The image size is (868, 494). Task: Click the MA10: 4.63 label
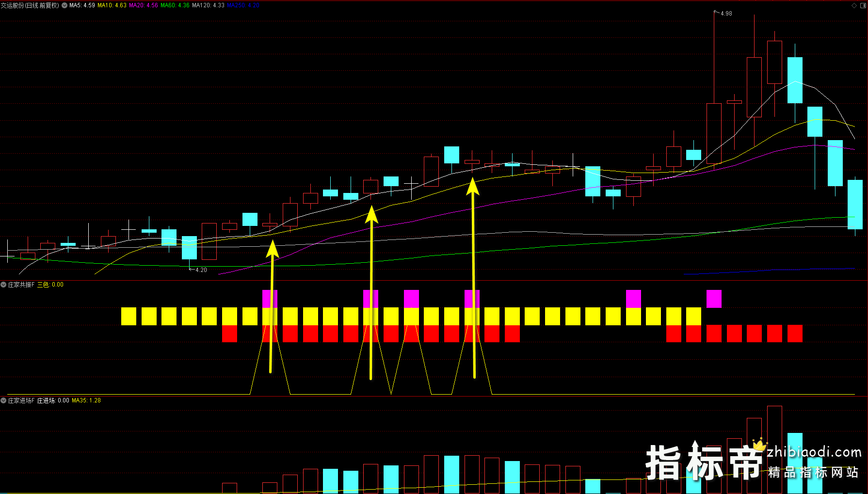(112, 5)
